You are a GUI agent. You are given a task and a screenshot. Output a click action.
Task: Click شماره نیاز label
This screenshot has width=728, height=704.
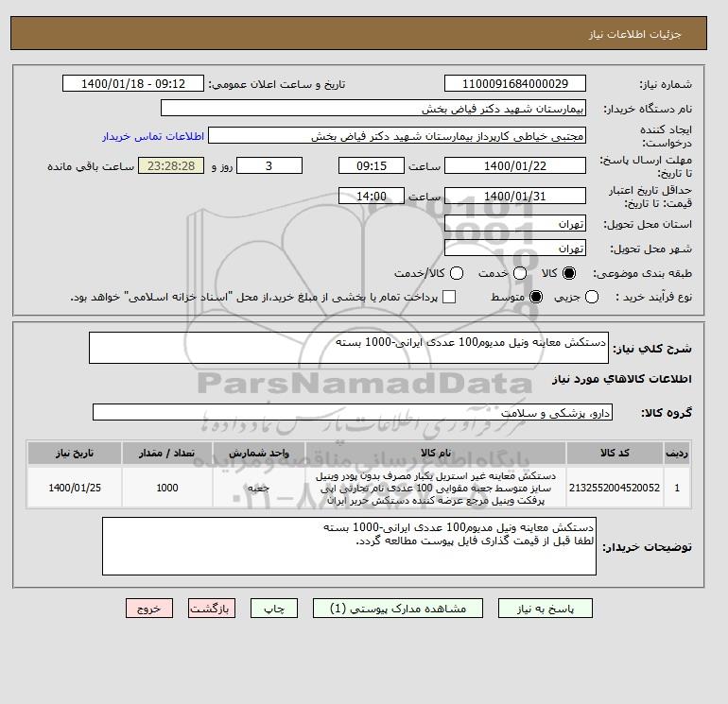pos(666,84)
